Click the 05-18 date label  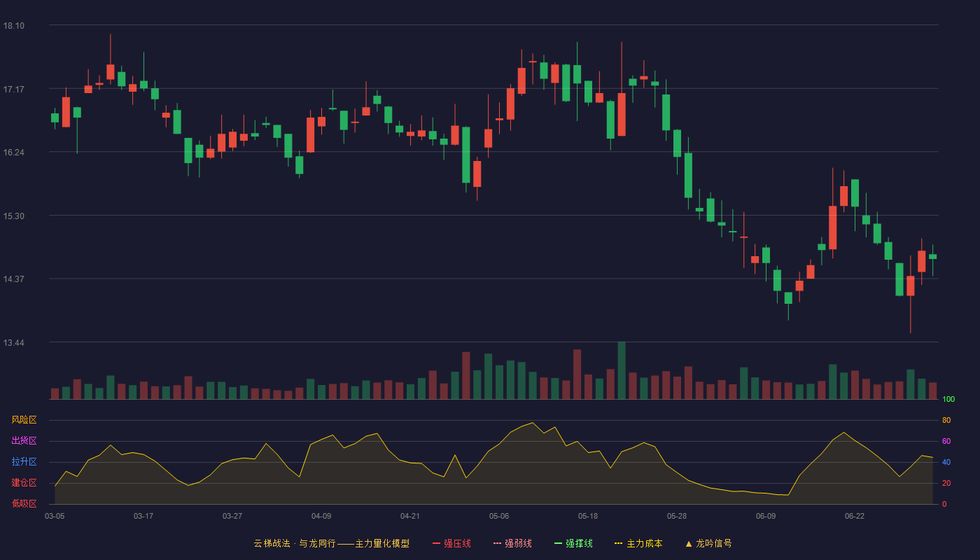(588, 516)
